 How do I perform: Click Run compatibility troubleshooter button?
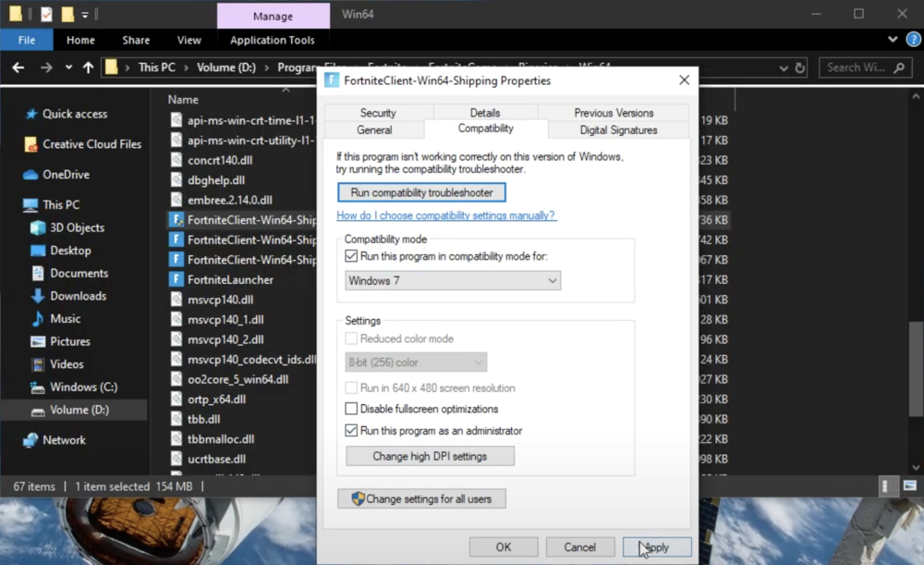(x=421, y=192)
